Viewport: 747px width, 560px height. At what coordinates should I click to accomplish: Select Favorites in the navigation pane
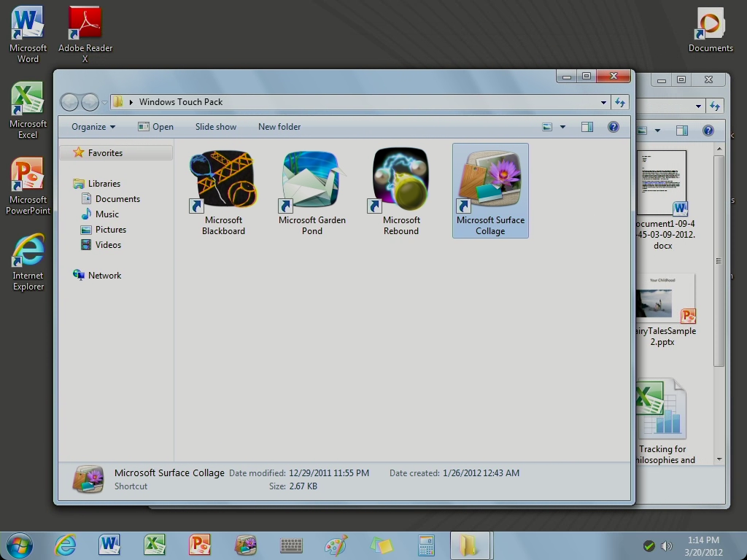(x=116, y=153)
